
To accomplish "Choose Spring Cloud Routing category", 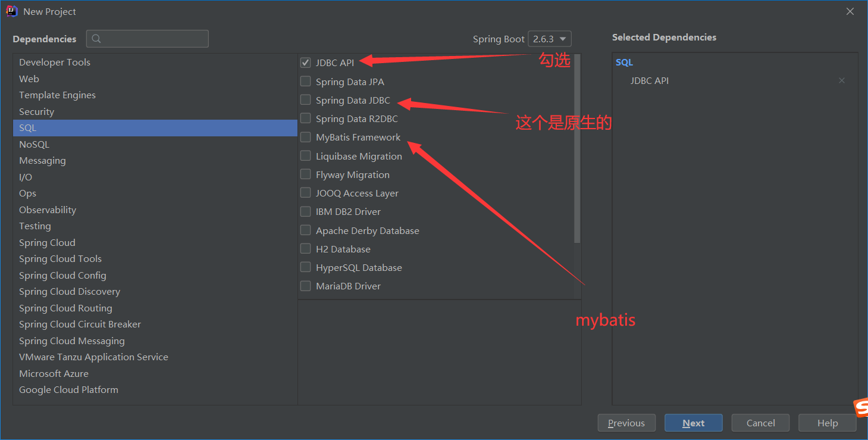I will [155, 308].
